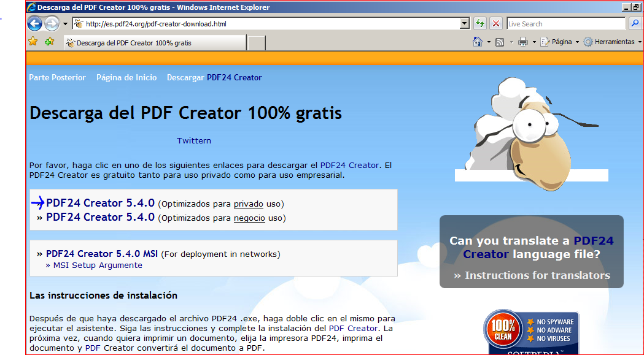Click the Live Search input box

coord(566,24)
